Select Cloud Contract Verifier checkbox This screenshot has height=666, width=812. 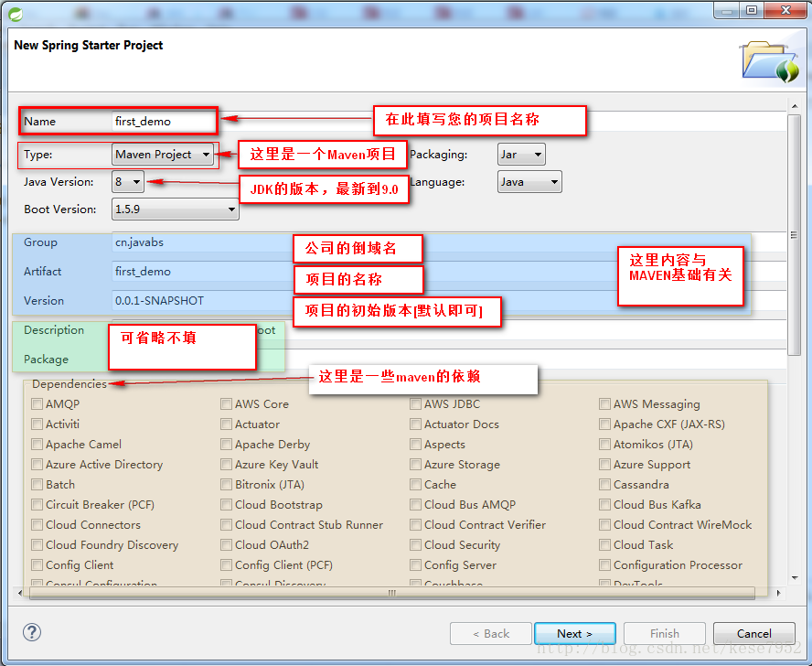tap(415, 525)
